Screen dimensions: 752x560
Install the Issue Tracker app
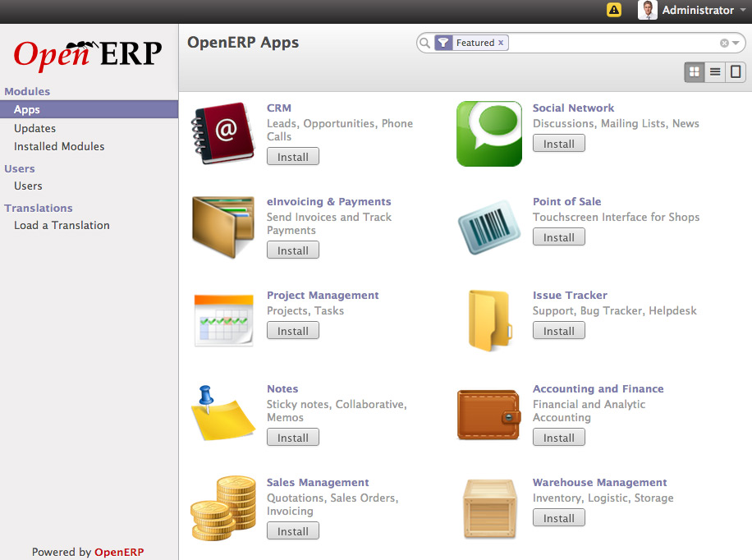(x=559, y=331)
